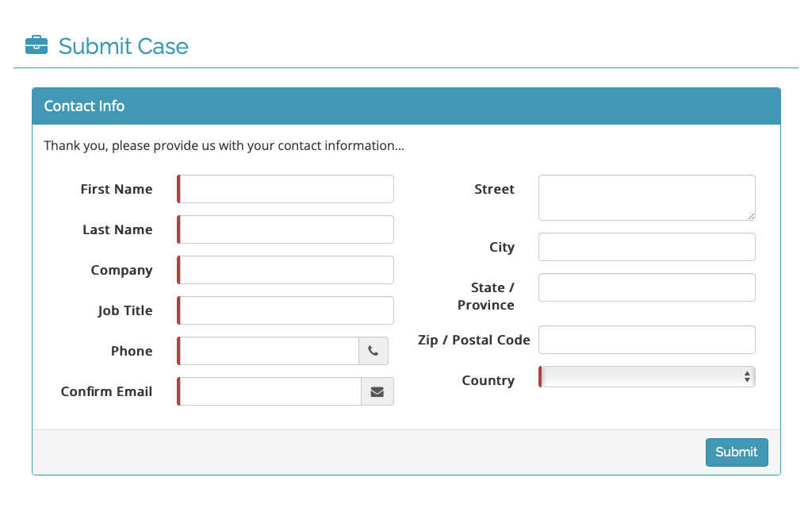Click the envelope icon beside Confirm Email

coord(377,391)
